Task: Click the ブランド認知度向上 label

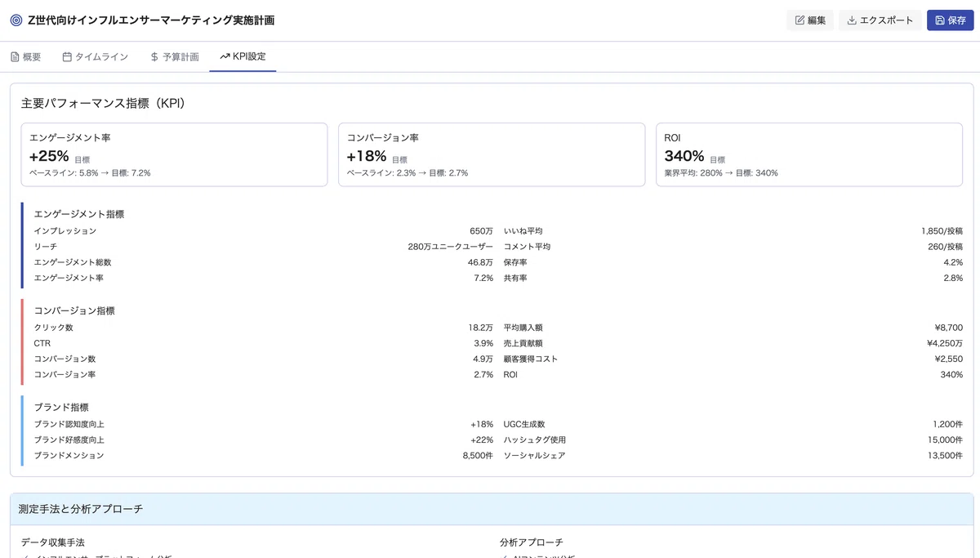Action: (x=69, y=424)
